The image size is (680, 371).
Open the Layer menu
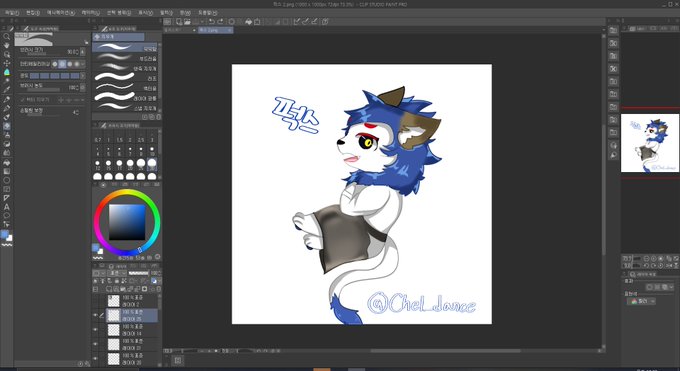pyautogui.click(x=91, y=13)
